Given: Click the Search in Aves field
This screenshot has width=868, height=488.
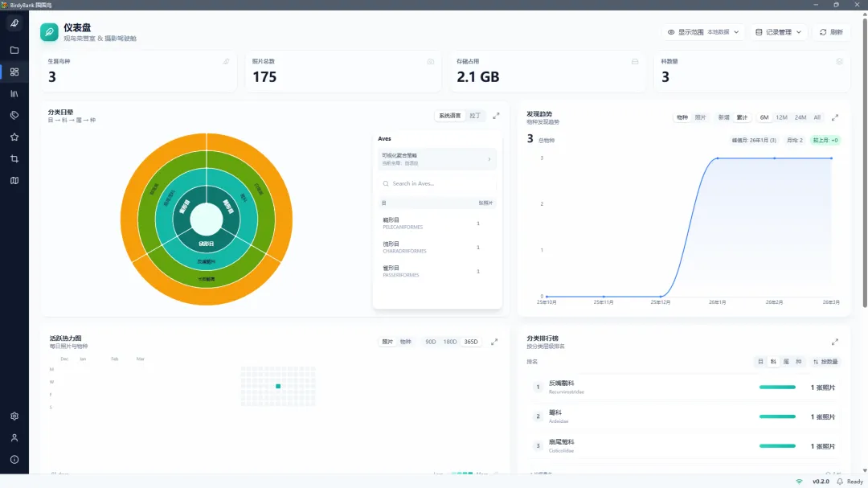Looking at the screenshot, I should [x=437, y=183].
